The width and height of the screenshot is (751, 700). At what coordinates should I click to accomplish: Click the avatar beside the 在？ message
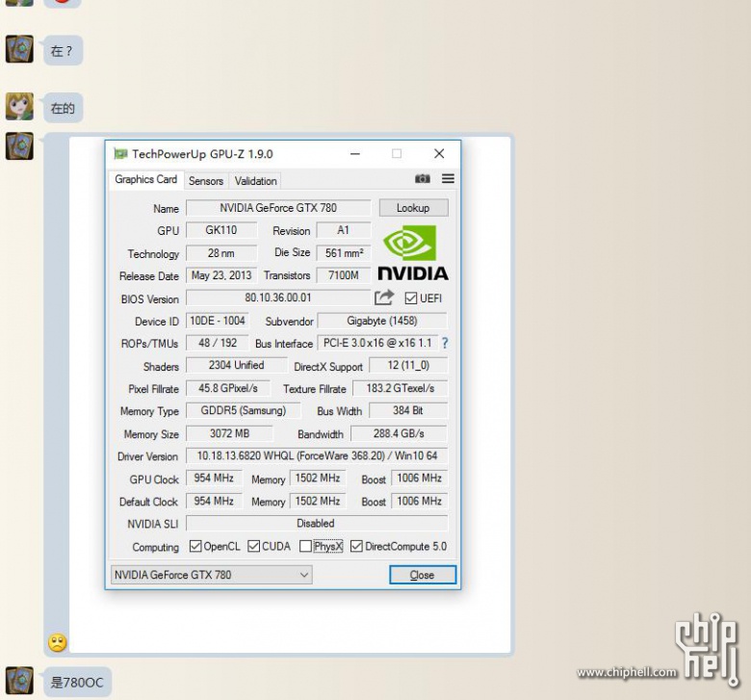(x=19, y=49)
